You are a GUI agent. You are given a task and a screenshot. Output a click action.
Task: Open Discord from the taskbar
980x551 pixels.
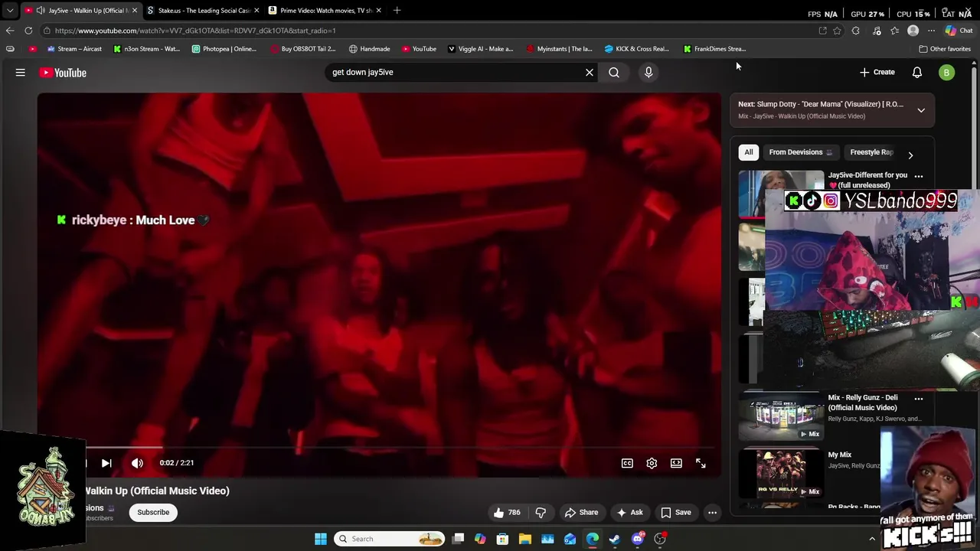638,539
